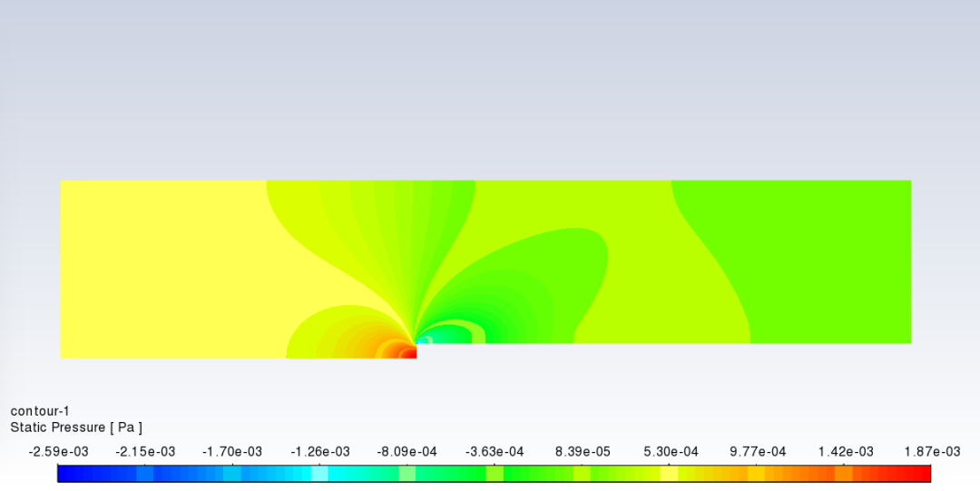
Task: Click the 1.42e-03 legend value
Action: click(846, 452)
